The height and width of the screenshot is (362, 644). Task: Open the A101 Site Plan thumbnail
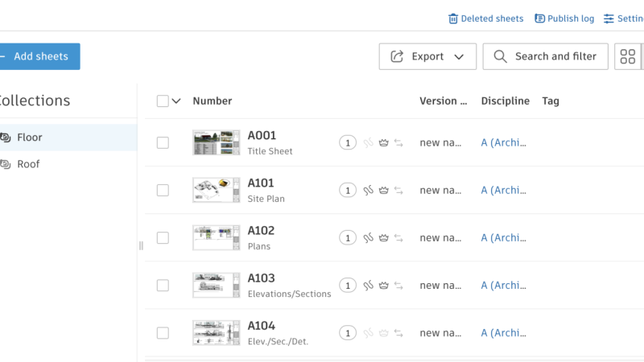pos(217,191)
